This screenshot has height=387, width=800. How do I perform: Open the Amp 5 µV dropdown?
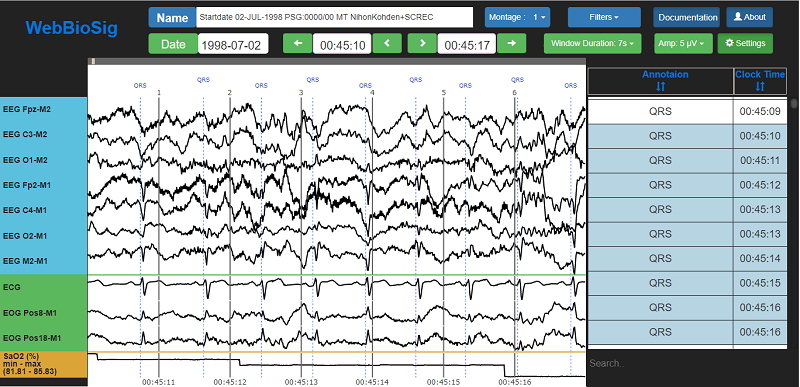(x=683, y=43)
